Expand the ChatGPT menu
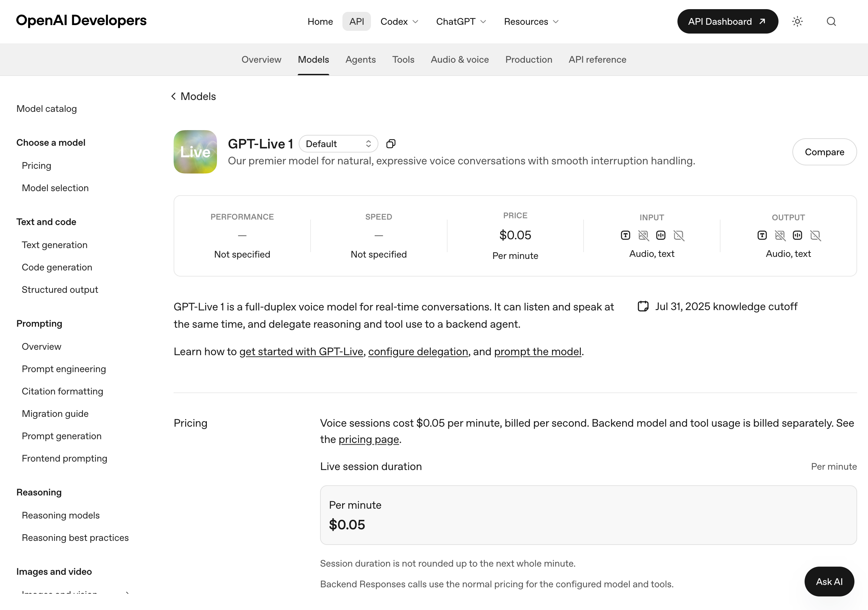This screenshot has height=610, width=868. point(461,22)
